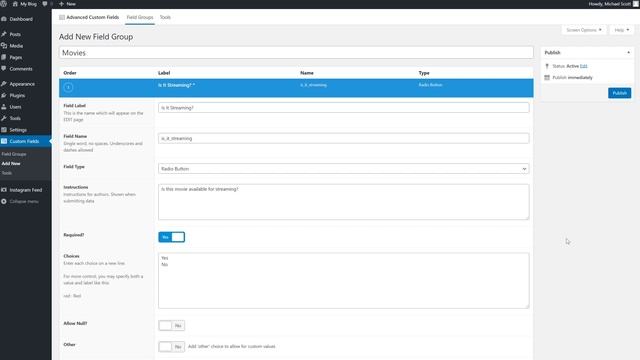The image size is (640, 360).
Task: Click the Status key icon in Publish box
Action: click(547, 66)
